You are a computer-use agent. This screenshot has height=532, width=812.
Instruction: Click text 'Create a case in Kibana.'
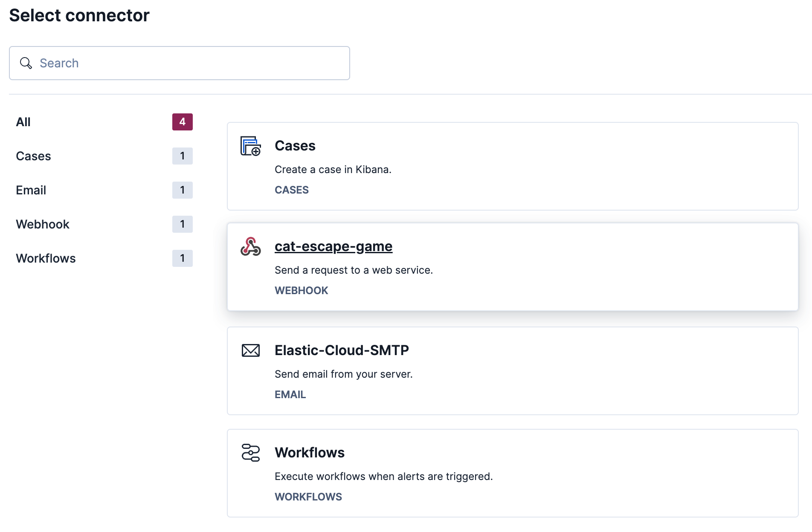333,170
